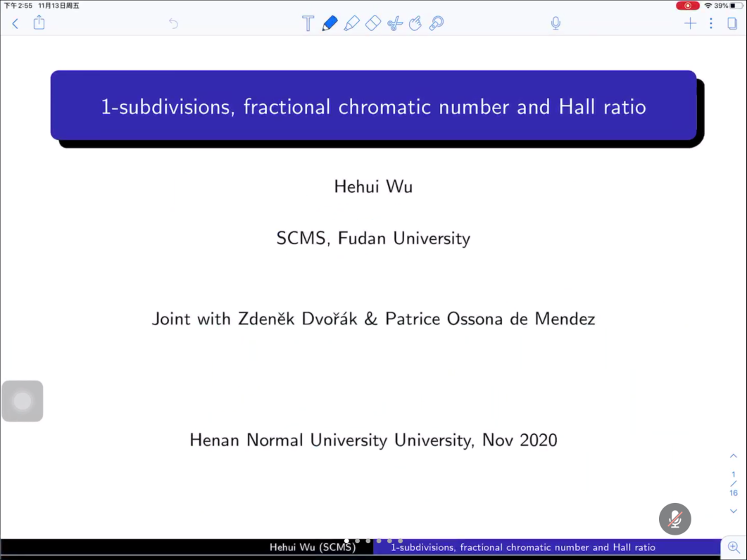Select the Scissors cut tool
Viewport: 747px width, 560px height.
click(394, 23)
